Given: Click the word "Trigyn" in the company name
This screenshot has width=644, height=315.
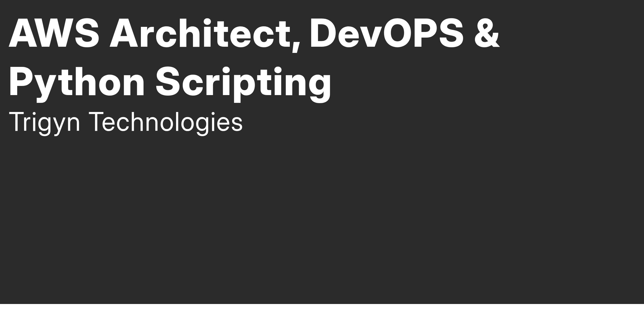Looking at the screenshot, I should (x=45, y=123).
